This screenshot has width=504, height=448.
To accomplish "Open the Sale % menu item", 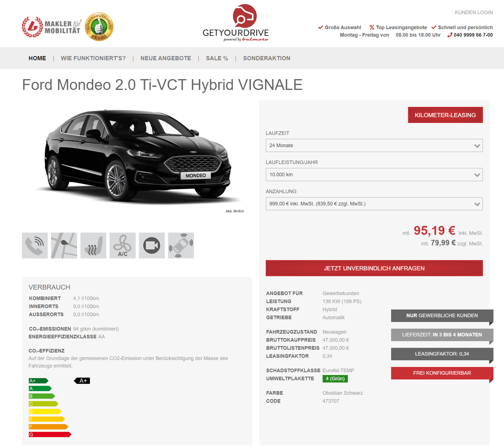I will pos(217,58).
